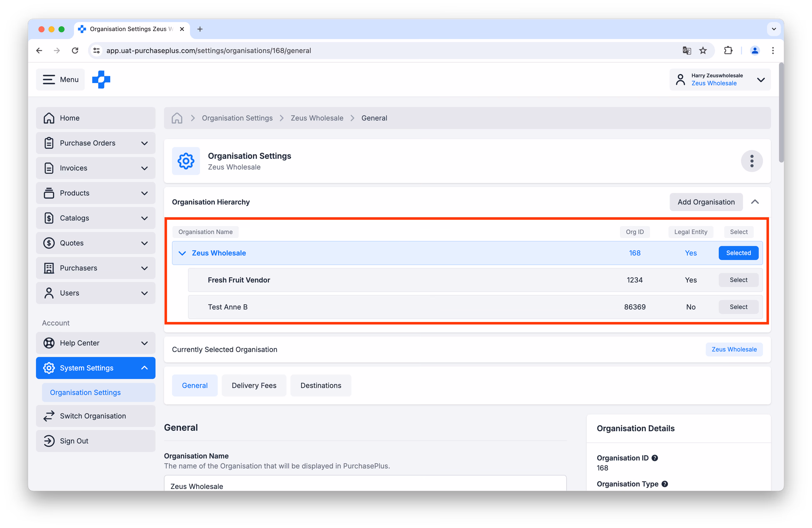The width and height of the screenshot is (812, 528).
Task: Select the Fresh Fruit Vendor organisation
Action: pos(738,280)
